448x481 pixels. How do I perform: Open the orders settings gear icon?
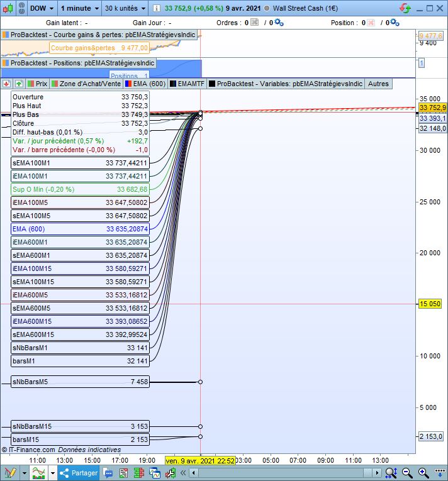point(279,23)
